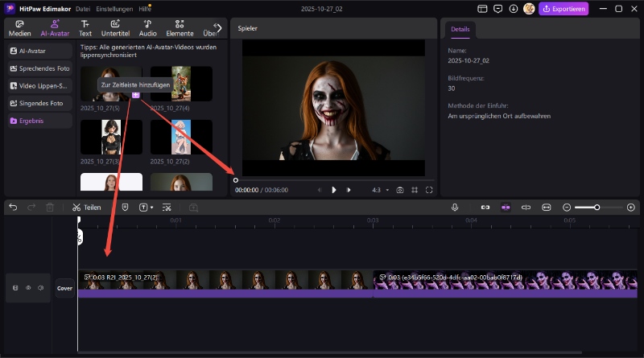The image size is (644, 358).
Task: Undo the last action
Action: pos(13,208)
